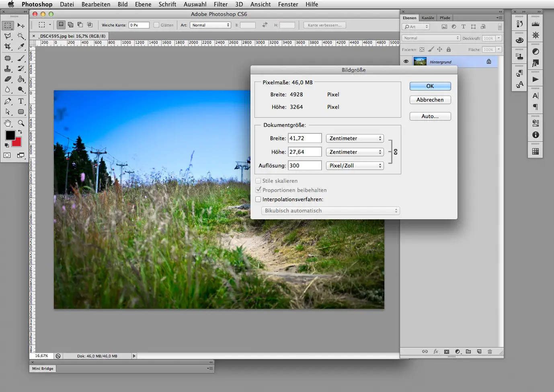Open the Info panel via its icon

[x=536, y=135]
